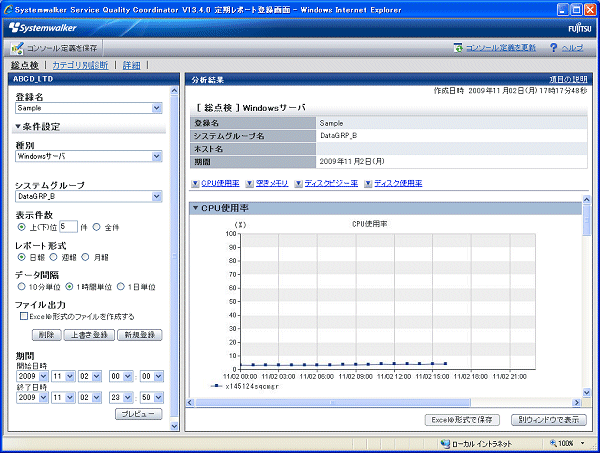This screenshot has width=600, height=453.
Task: Collapse the 条件設定 section
Action: click(18, 126)
